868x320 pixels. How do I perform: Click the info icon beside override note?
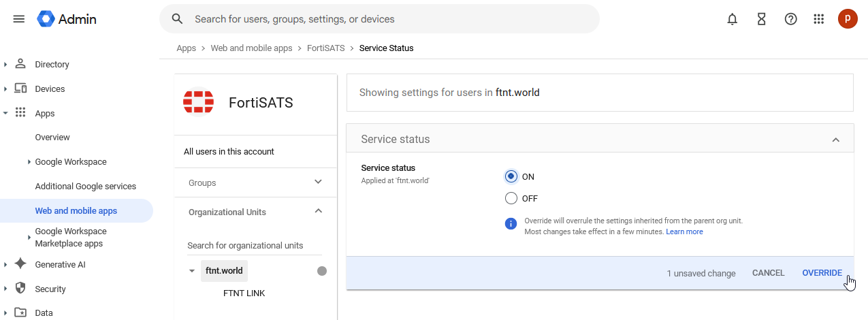pyautogui.click(x=511, y=223)
